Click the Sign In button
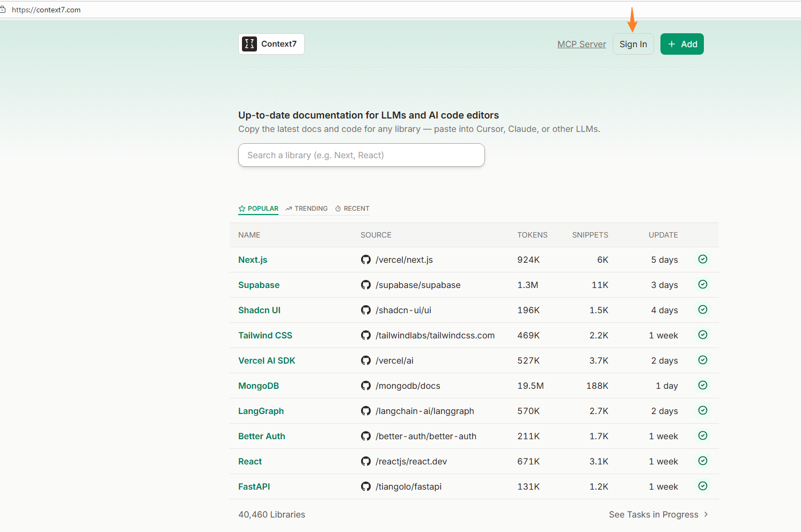The height and width of the screenshot is (532, 801). [633, 44]
